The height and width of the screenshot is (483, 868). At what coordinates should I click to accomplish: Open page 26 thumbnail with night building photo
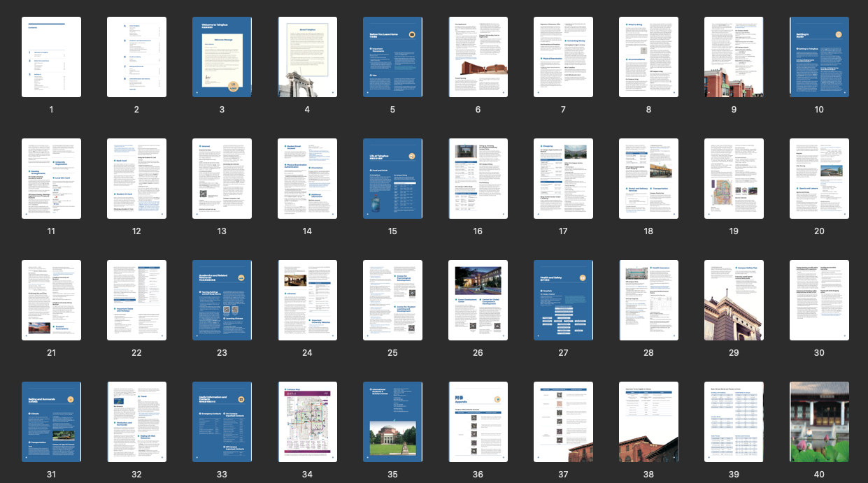pos(478,300)
